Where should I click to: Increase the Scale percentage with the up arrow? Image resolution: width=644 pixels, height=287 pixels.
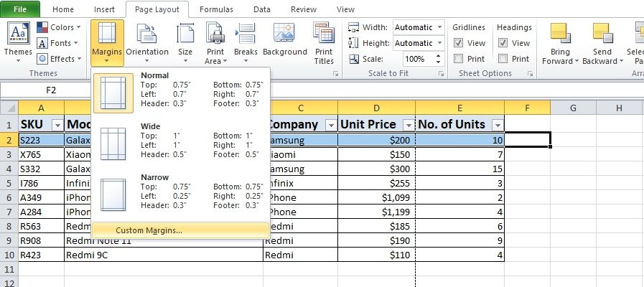pyautogui.click(x=439, y=56)
